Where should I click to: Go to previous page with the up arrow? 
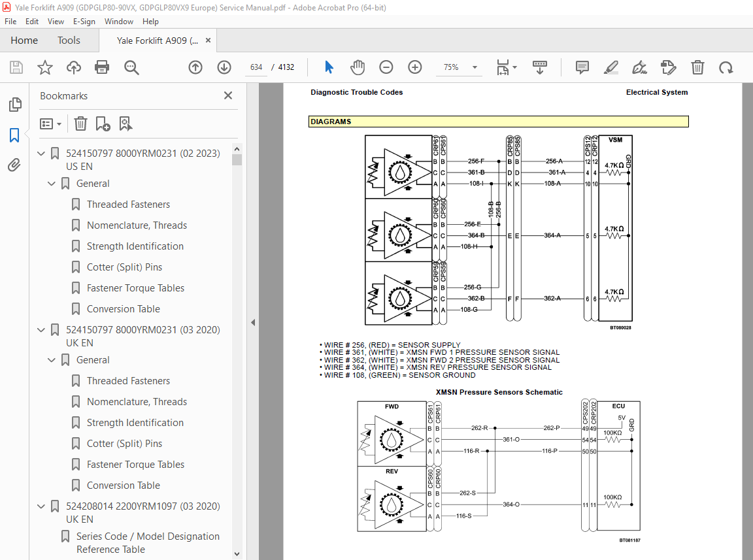tap(195, 67)
